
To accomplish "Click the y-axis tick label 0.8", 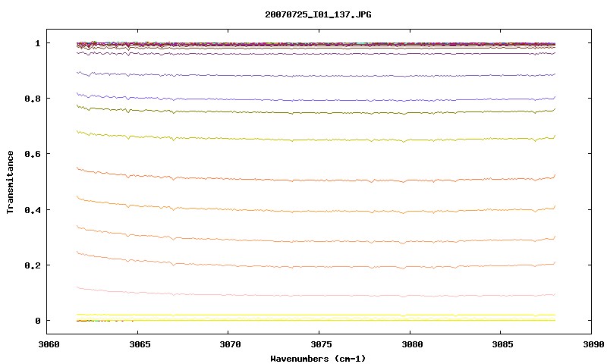I will tap(33, 99).
